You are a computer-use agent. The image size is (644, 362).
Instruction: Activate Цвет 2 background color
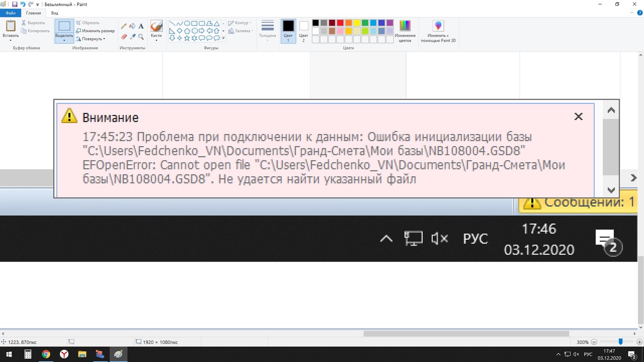(304, 31)
